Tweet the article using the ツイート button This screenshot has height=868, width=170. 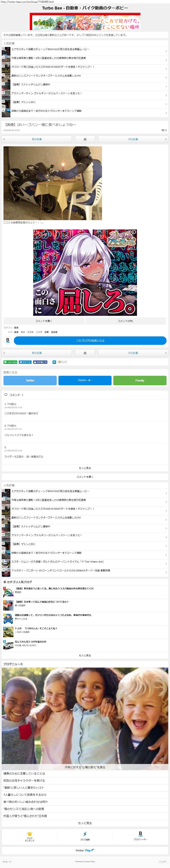click(25, 362)
